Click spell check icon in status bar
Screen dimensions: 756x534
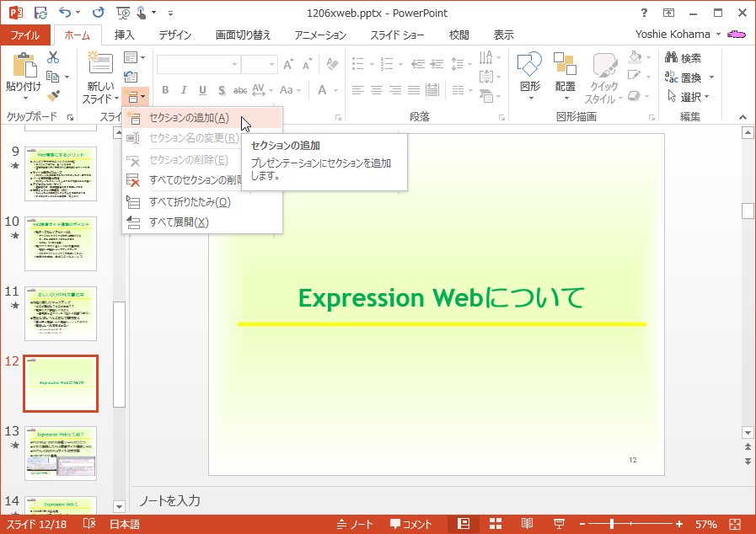(x=89, y=524)
